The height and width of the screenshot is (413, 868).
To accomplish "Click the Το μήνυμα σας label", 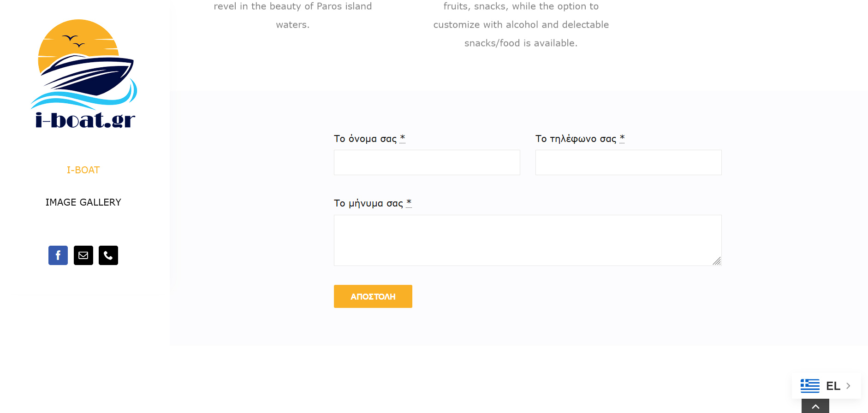I will click(369, 203).
